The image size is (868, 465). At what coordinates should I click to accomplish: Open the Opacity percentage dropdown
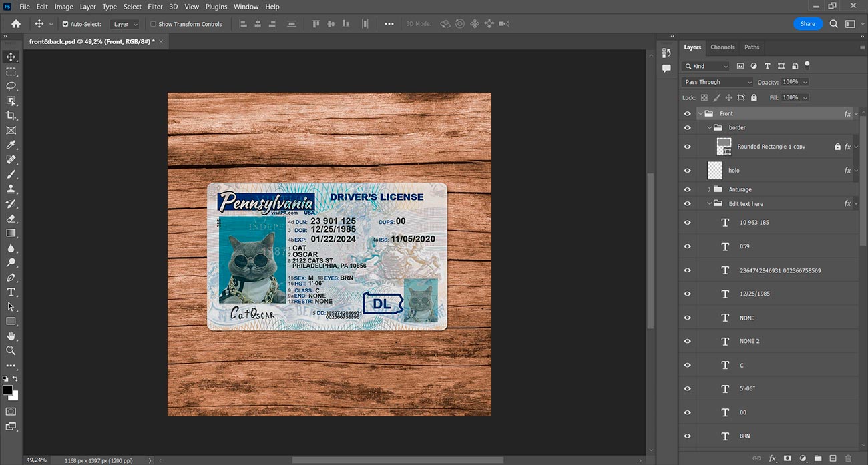[805, 82]
